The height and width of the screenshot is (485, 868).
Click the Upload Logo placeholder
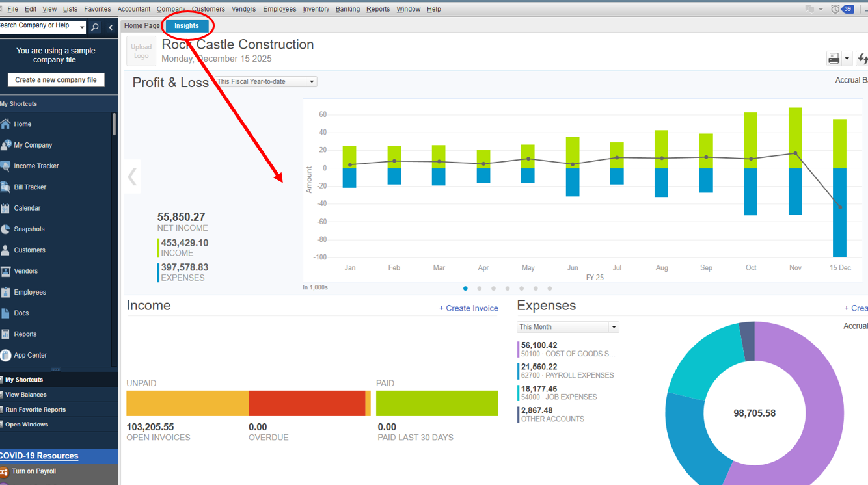point(141,51)
